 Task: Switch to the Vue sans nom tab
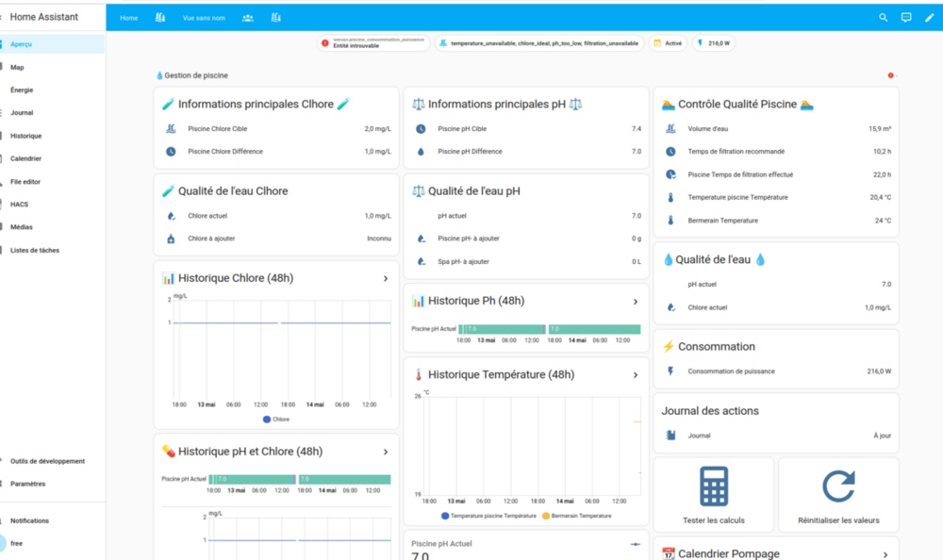point(204,18)
